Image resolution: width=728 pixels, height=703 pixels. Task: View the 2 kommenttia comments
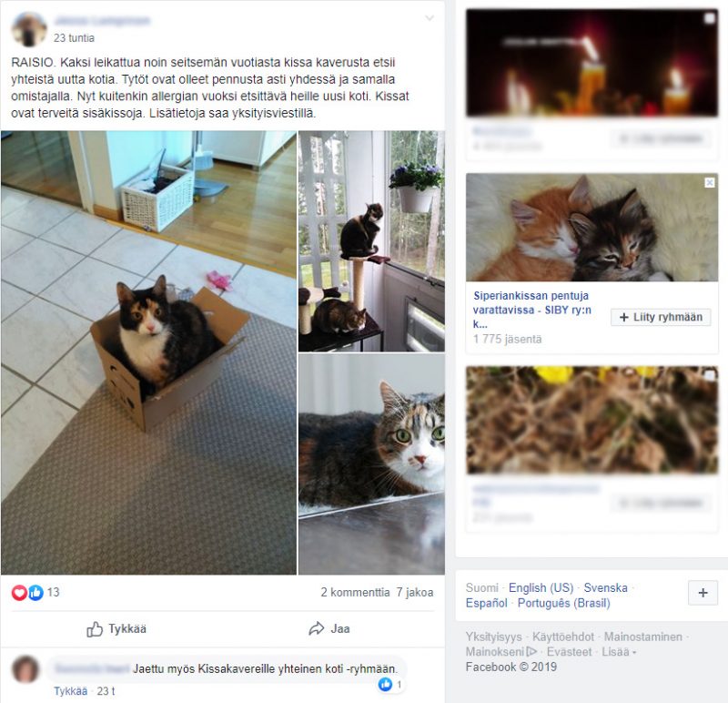(355, 593)
